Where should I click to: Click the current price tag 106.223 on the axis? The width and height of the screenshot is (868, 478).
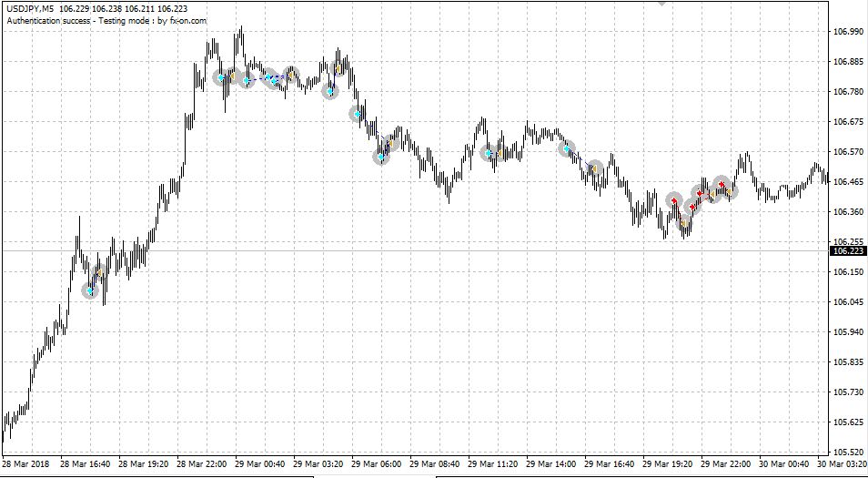click(847, 251)
